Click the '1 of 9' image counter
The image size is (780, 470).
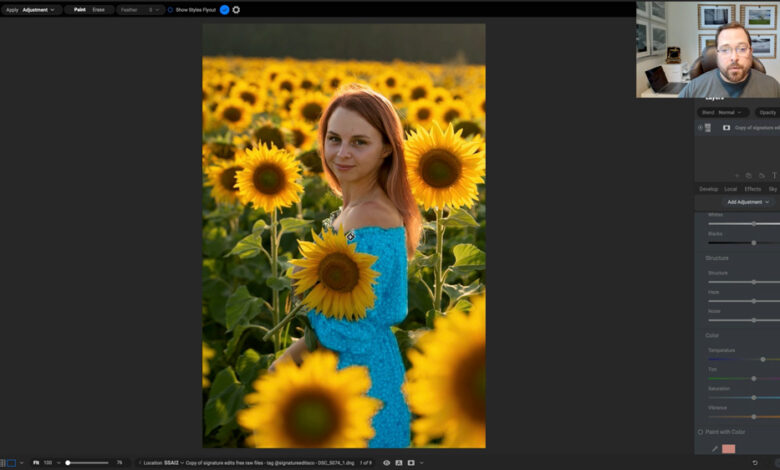click(366, 463)
